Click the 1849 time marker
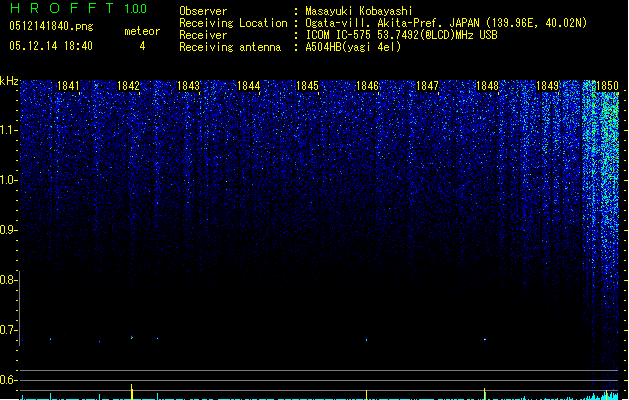The width and height of the screenshot is (629, 400). (x=548, y=86)
